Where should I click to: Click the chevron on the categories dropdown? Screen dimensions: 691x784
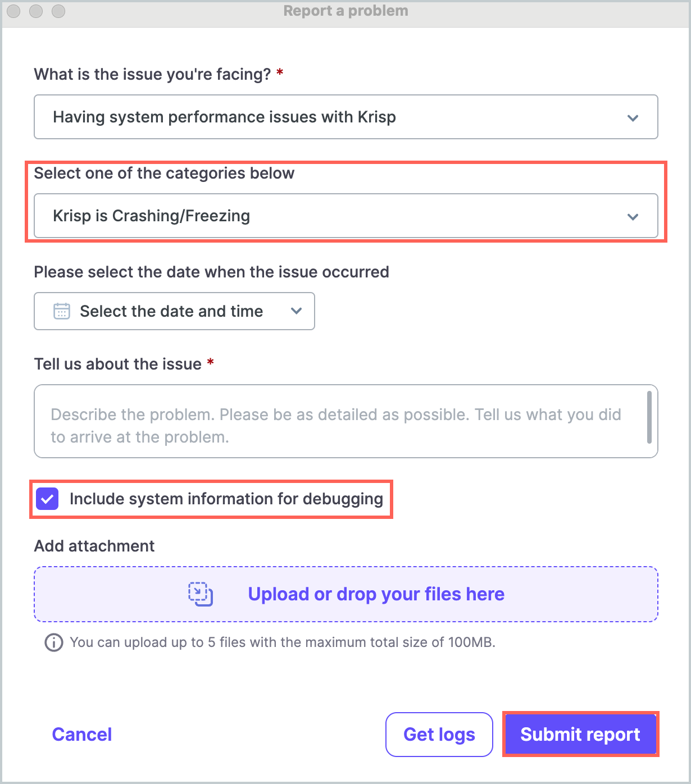pyautogui.click(x=633, y=216)
